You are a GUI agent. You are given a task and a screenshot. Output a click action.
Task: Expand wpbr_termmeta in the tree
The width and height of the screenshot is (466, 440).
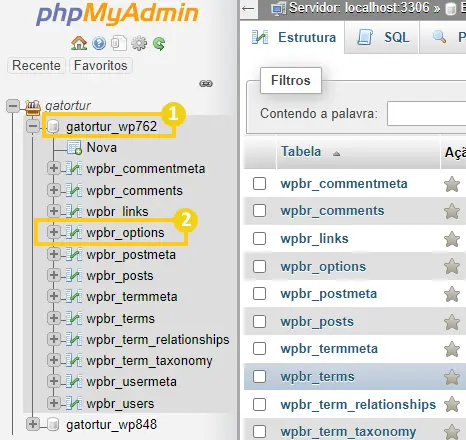click(54, 296)
